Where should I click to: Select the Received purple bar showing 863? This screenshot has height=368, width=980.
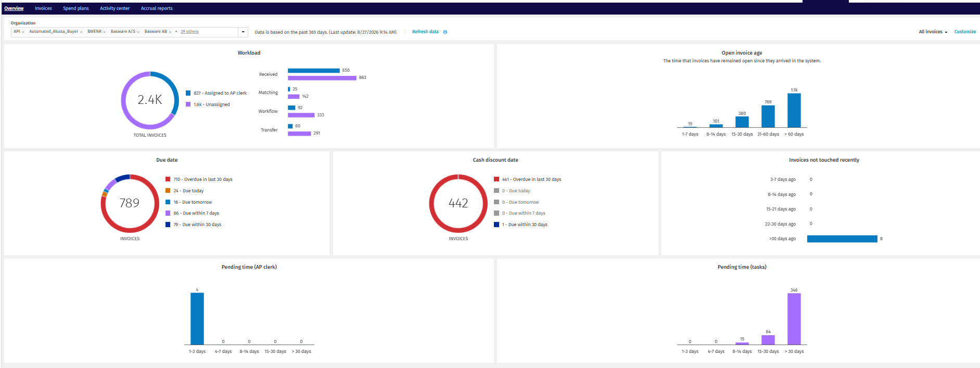tap(322, 78)
